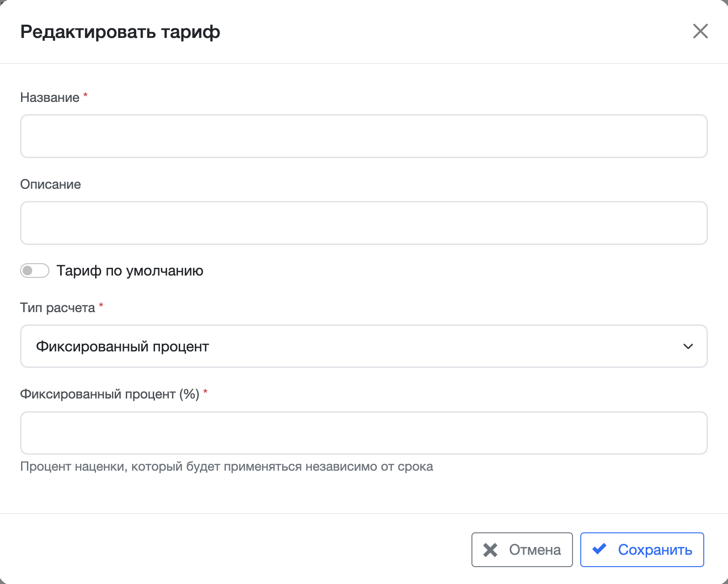Click the X icon inside Отмена button

(490, 550)
